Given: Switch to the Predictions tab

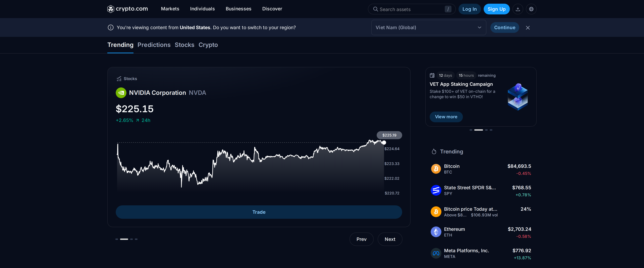Looking at the screenshot, I should 154,45.
